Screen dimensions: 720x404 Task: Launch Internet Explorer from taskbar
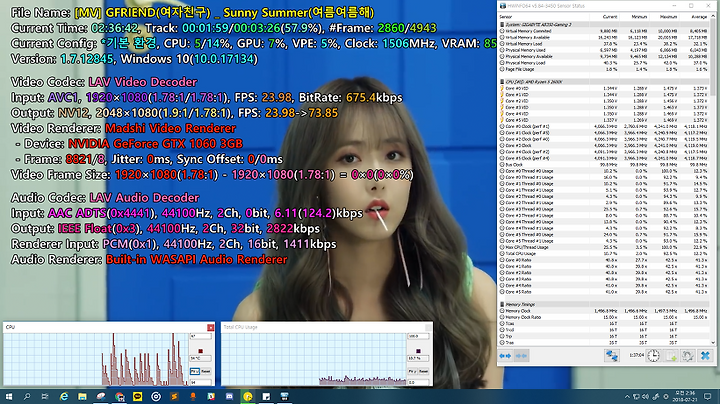pos(64,397)
